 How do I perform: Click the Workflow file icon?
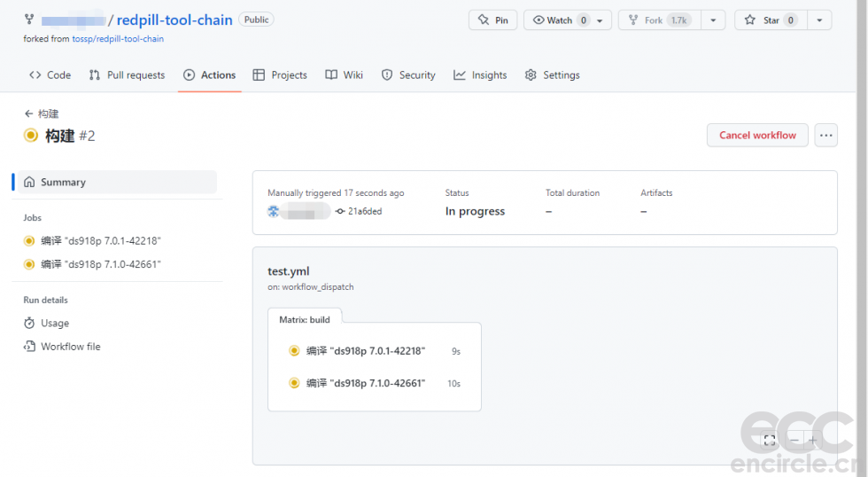(x=29, y=347)
